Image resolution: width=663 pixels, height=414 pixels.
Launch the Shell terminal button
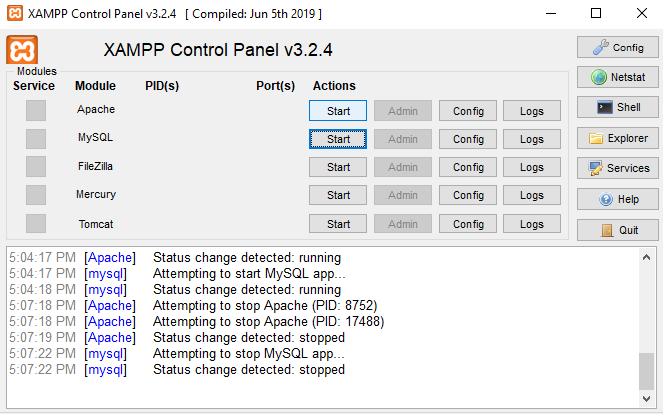click(617, 107)
